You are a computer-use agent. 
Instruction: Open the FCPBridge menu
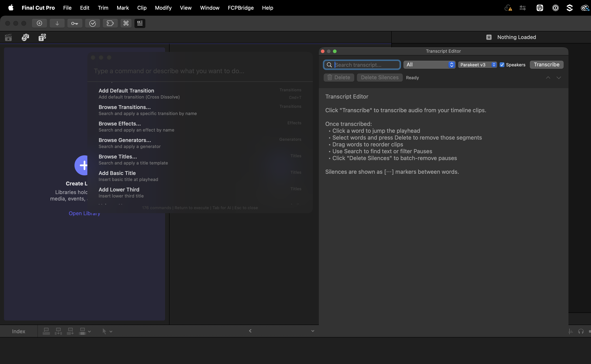241,8
